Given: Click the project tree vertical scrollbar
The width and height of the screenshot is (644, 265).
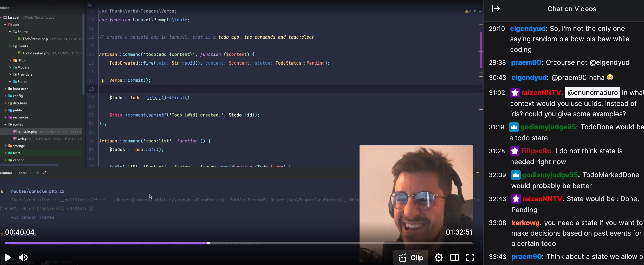Looking at the screenshot, I should 83,55.
